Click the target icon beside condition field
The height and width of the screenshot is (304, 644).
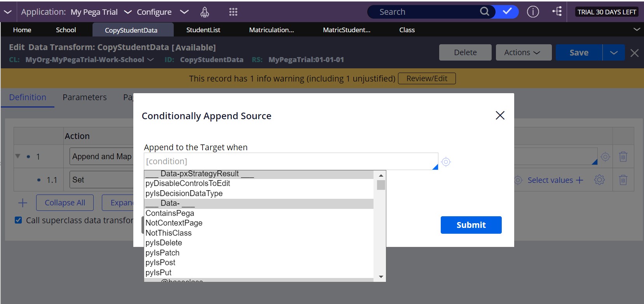446,162
